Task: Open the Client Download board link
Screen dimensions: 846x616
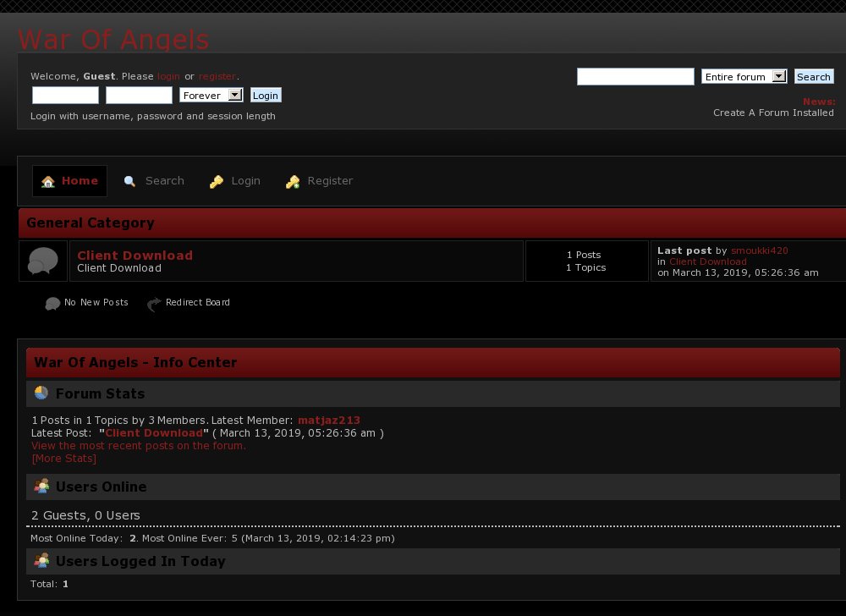Action: coord(135,256)
